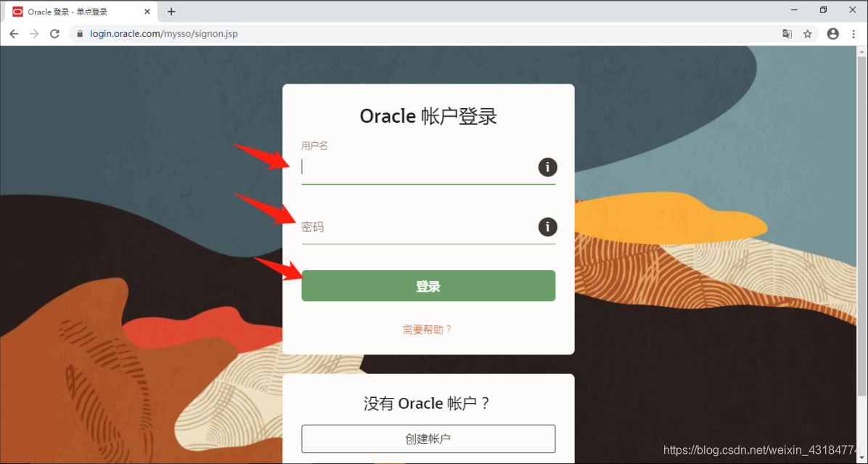The image size is (868, 464).
Task: Open a new tab with plus button
Action: point(171,12)
